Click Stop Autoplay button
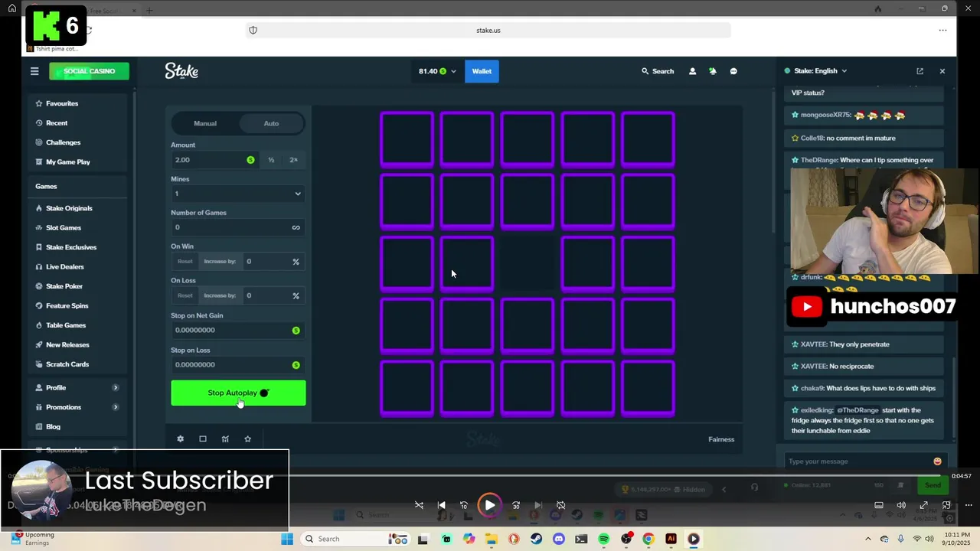The height and width of the screenshot is (551, 980). [x=238, y=393]
